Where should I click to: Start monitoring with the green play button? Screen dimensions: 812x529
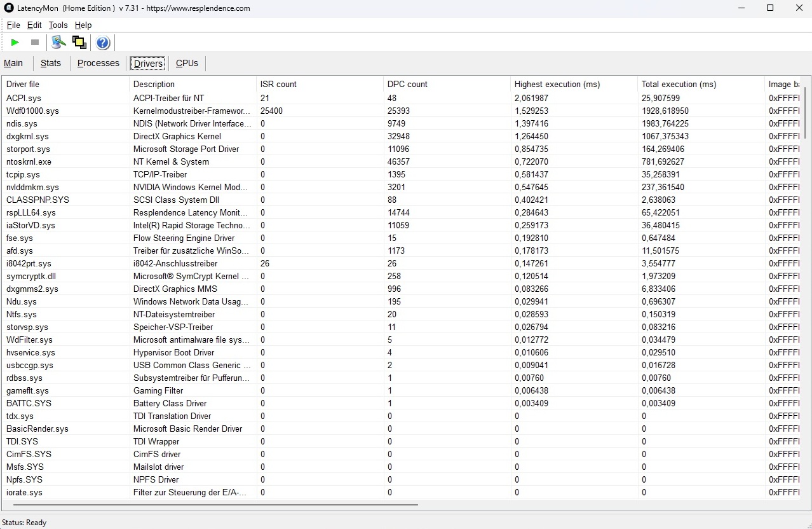pyautogui.click(x=15, y=43)
